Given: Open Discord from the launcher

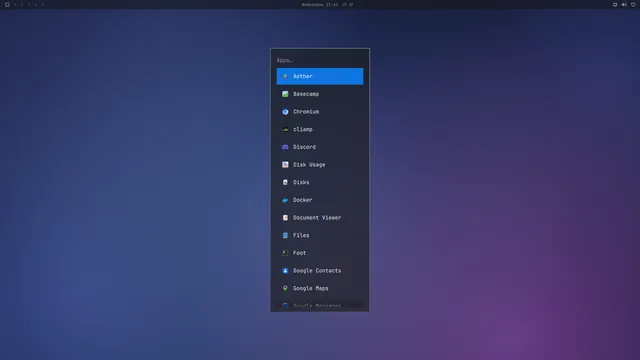Looking at the screenshot, I should point(320,147).
